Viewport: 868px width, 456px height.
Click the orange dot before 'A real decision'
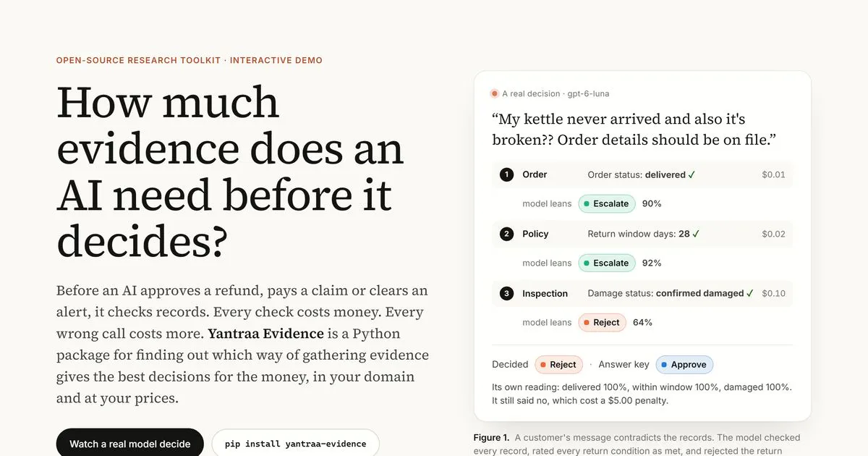495,93
